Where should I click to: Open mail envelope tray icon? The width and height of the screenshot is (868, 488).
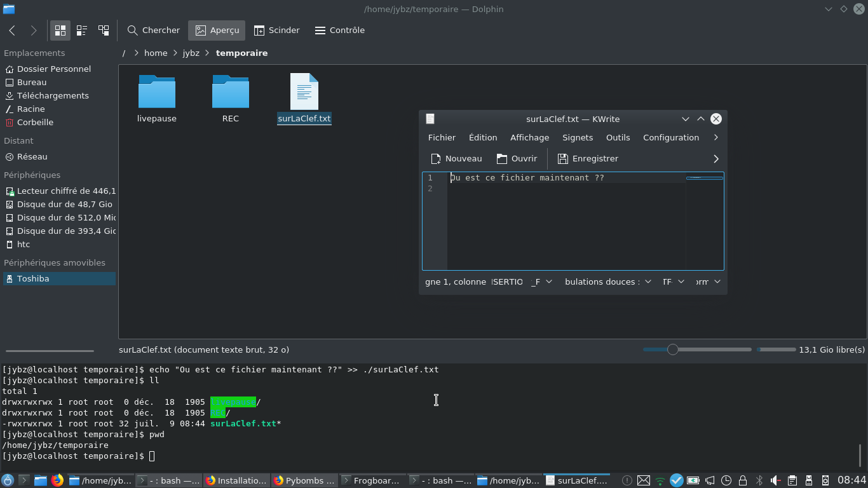644,480
